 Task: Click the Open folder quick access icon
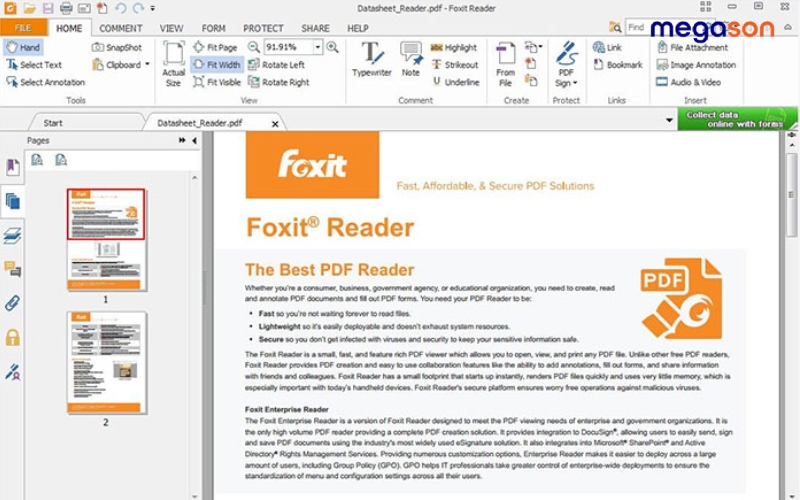(x=29, y=8)
